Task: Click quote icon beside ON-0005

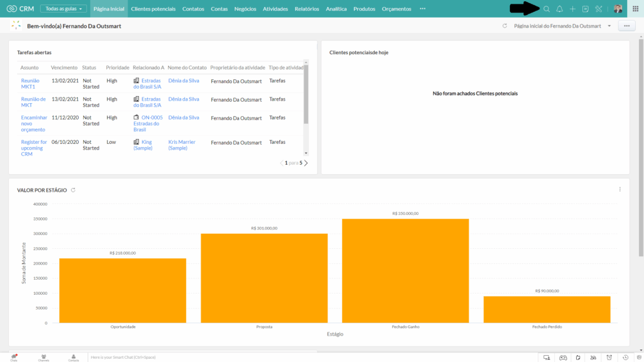Action: (136, 118)
